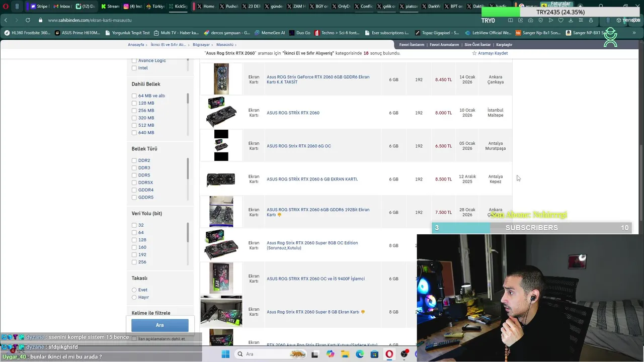Switch to the Türkiye browser tab
The height and width of the screenshot is (362, 644).
(155, 6)
